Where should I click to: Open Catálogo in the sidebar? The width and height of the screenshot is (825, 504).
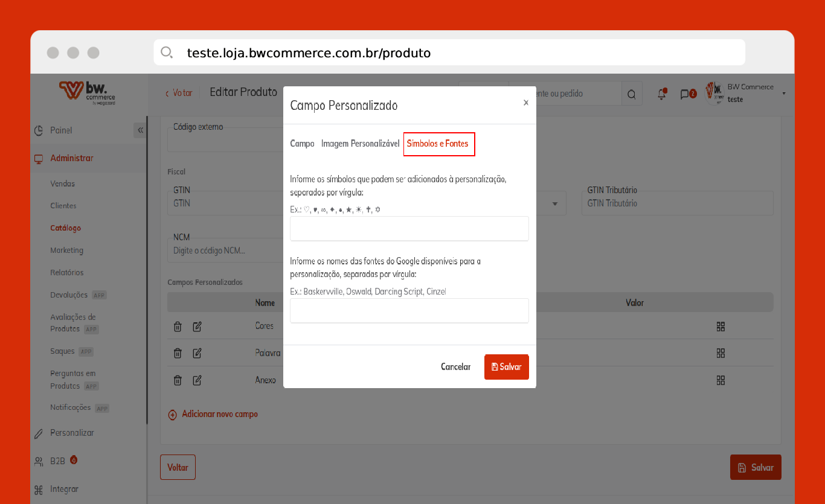pyautogui.click(x=65, y=228)
